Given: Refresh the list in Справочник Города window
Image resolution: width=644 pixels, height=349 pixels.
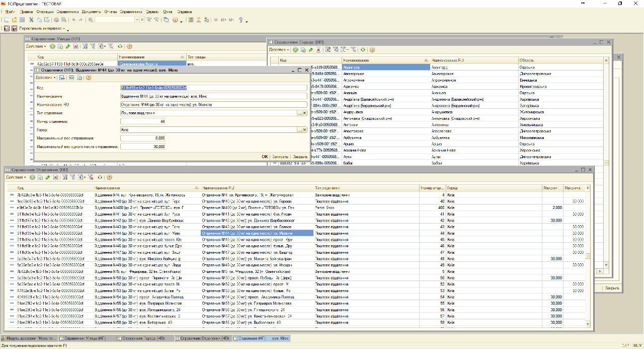Looking at the screenshot, I should (363, 50).
